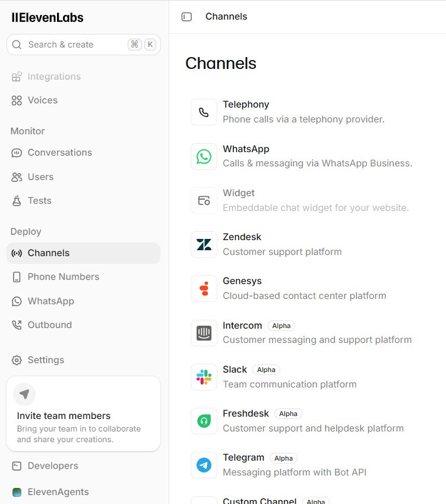446x504 pixels.
Task: Open Developers in the sidebar
Action: click(x=84, y=466)
